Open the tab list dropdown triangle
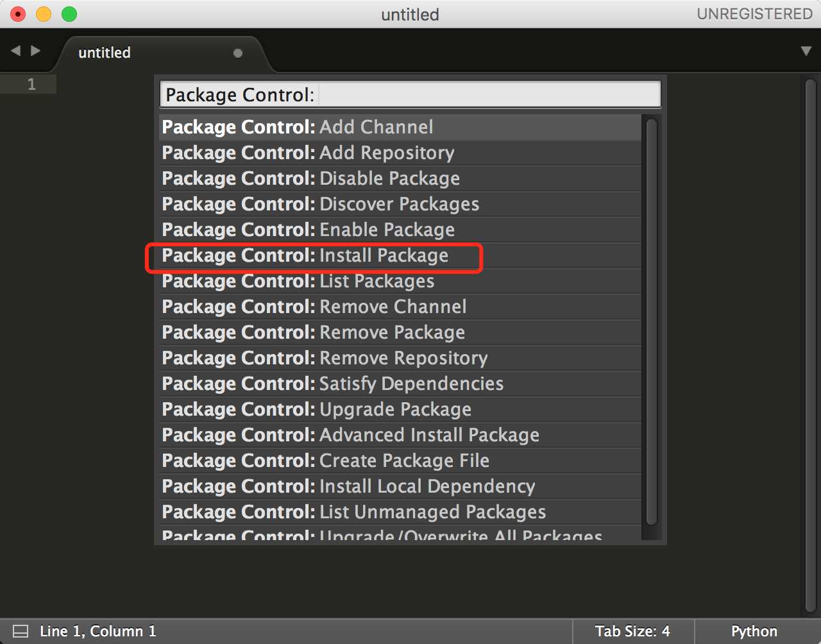The height and width of the screenshot is (644, 821). click(x=806, y=51)
